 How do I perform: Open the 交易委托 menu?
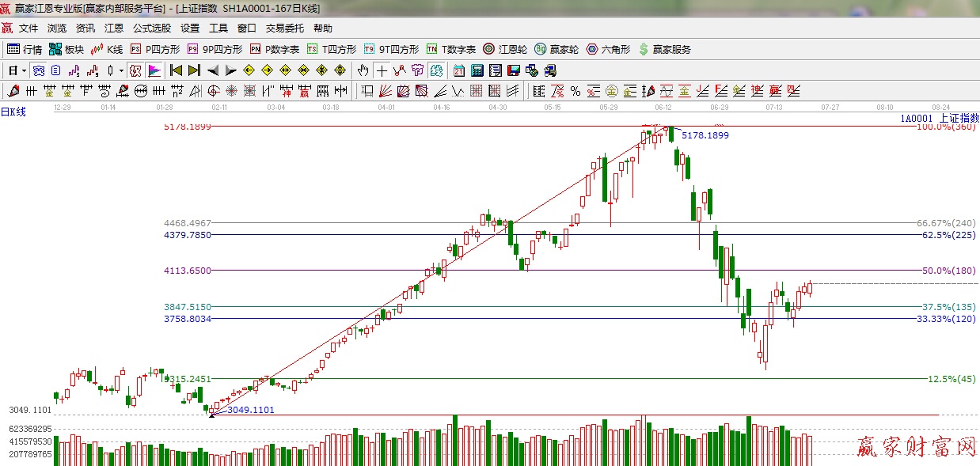[284, 28]
